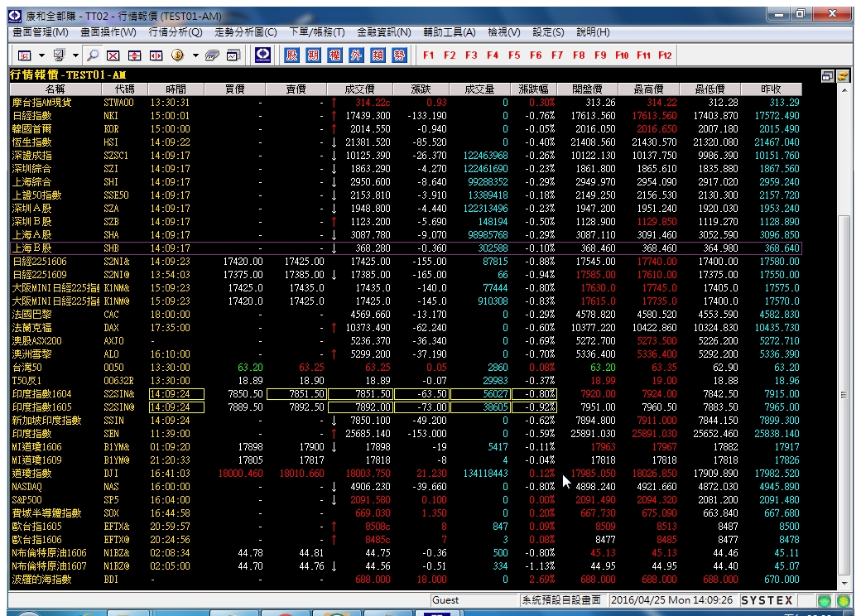Image resolution: width=861 pixels, height=616 pixels.
Task: Click the vertical scrollbar thumb
Action: (x=844, y=394)
